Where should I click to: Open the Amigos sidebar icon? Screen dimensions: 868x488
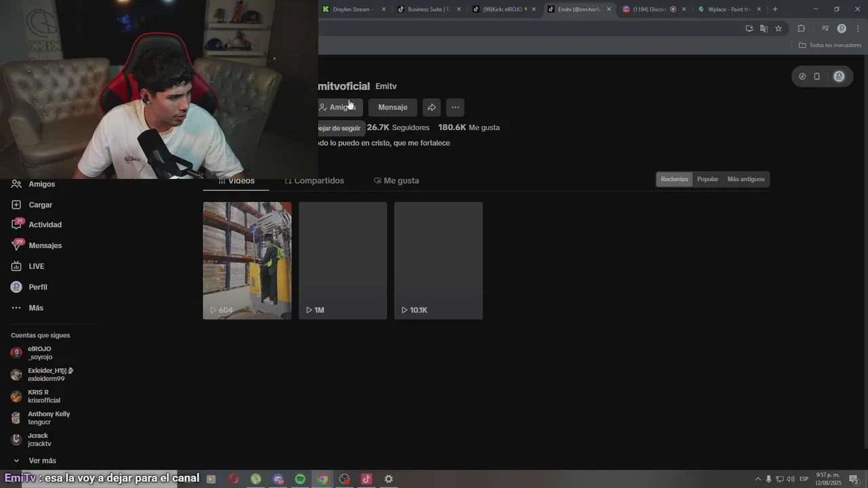[x=16, y=184]
